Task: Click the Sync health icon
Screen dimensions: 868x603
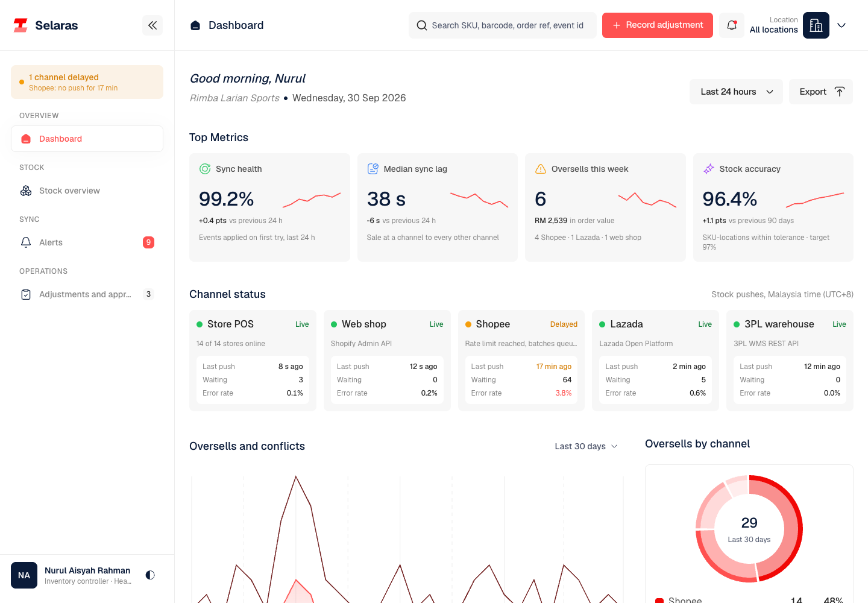Action: [205, 169]
